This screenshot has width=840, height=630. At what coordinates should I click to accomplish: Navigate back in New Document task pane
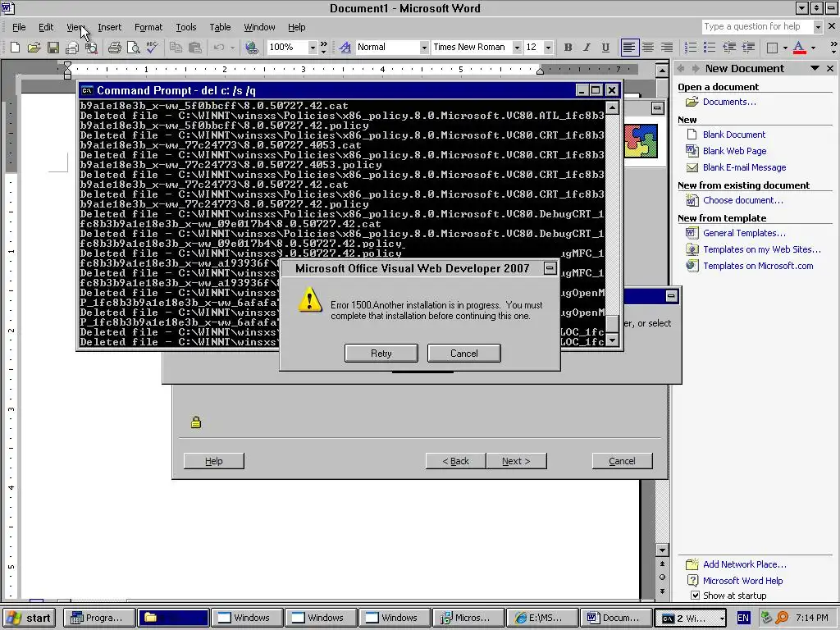point(681,69)
